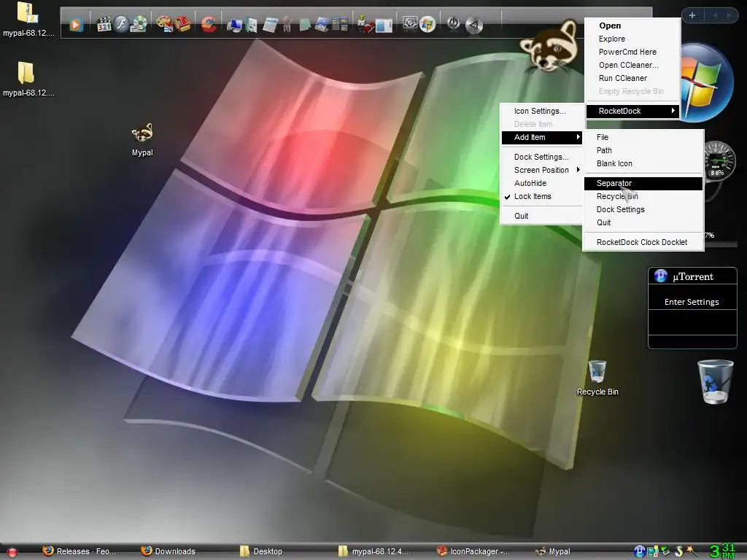This screenshot has width=747, height=560.
Task: Click Quit below Lock Items
Action: [x=541, y=216]
